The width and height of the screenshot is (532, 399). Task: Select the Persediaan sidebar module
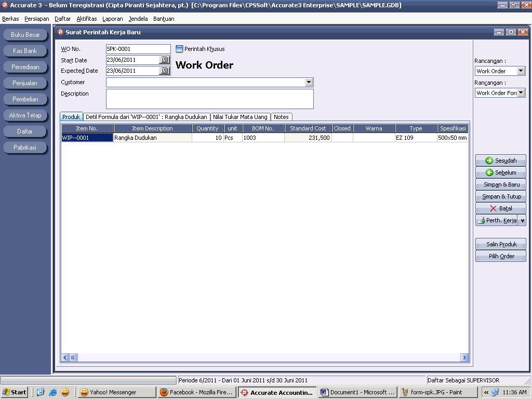pos(25,66)
